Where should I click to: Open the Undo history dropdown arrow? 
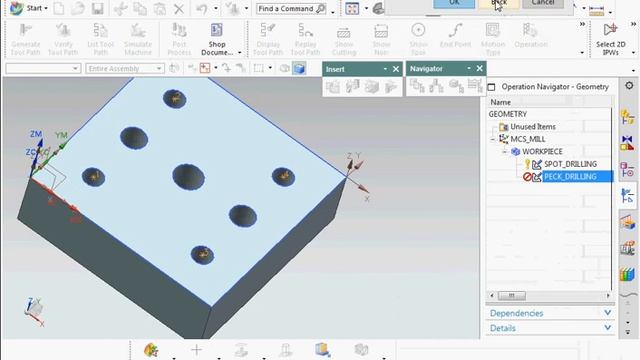tap(216, 8)
